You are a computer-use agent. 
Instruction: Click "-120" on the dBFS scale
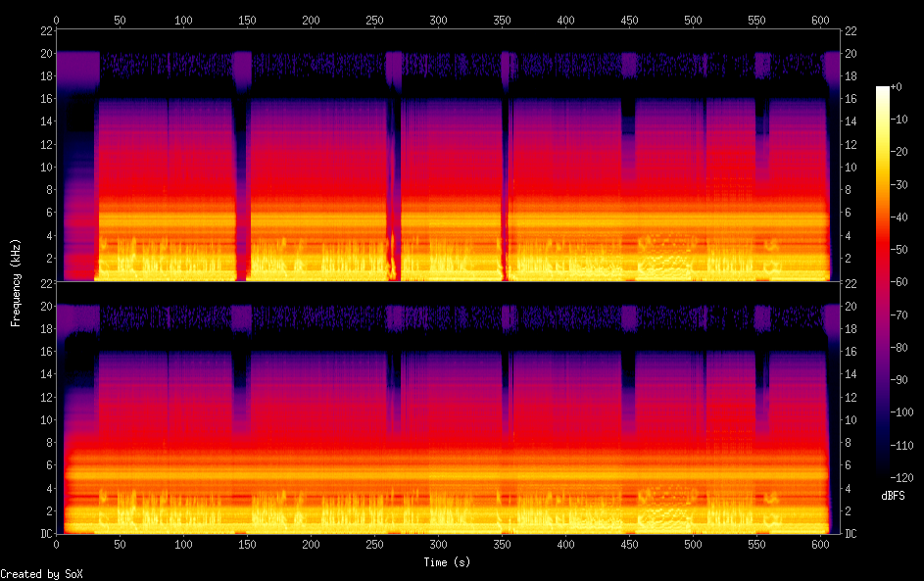tap(902, 477)
